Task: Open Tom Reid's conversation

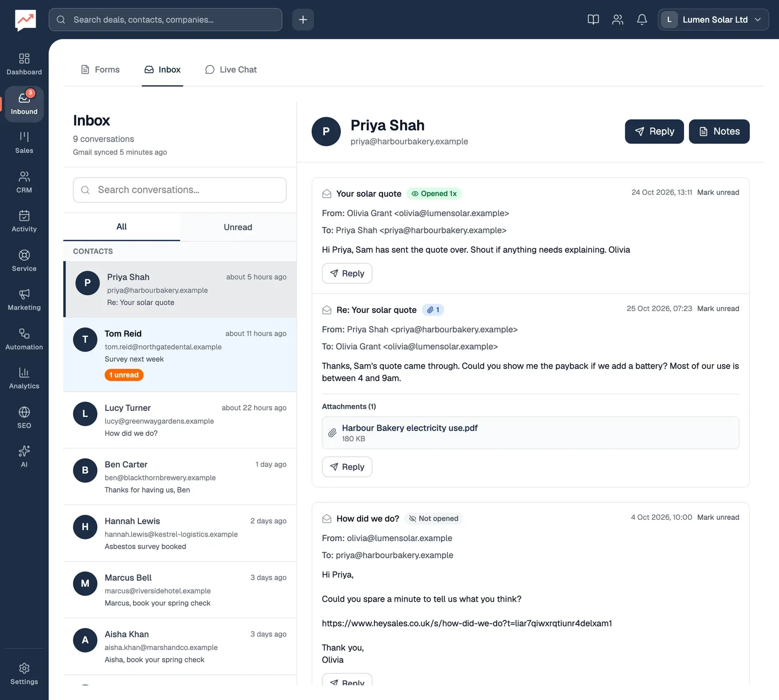Action: [x=180, y=354]
